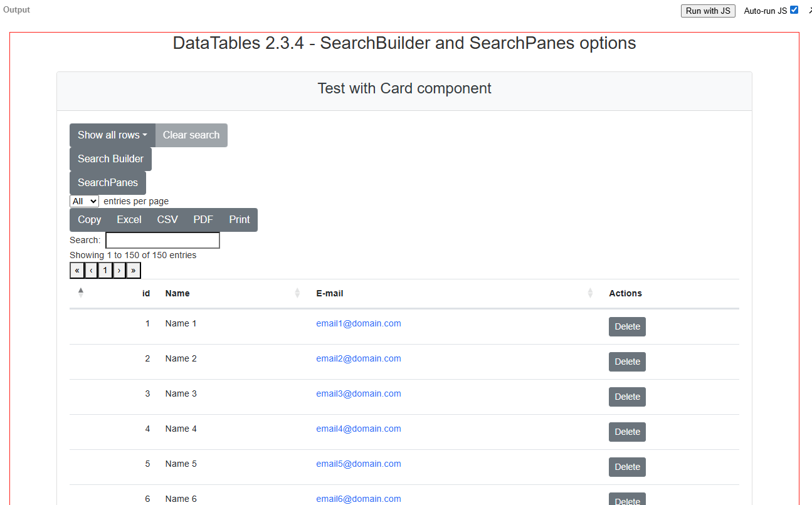
Task: Open the Show all rows dropdown
Action: click(x=112, y=135)
